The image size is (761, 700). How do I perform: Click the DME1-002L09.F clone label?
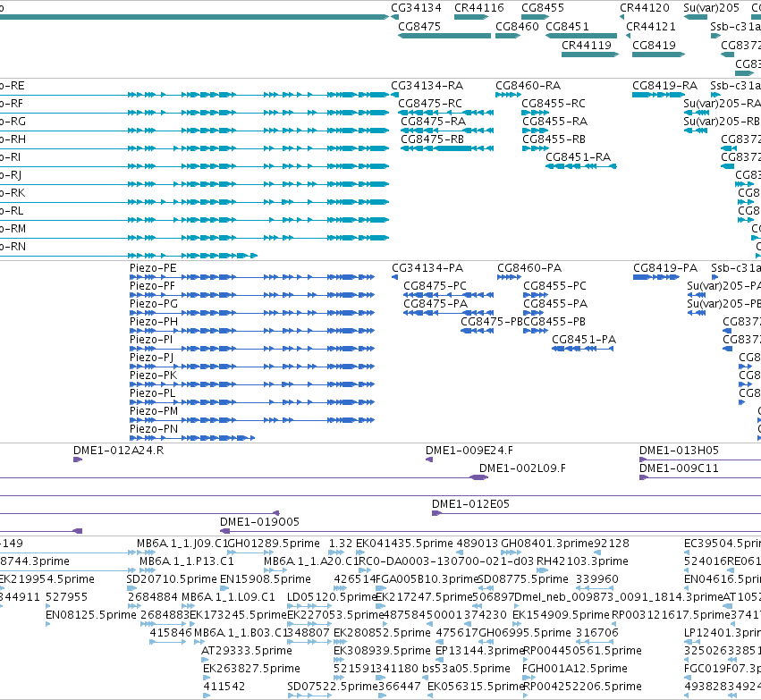click(x=522, y=468)
